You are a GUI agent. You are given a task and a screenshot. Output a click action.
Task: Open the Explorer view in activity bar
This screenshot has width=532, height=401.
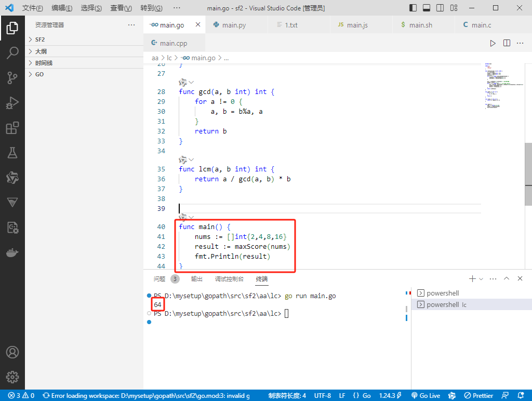pyautogui.click(x=12, y=28)
